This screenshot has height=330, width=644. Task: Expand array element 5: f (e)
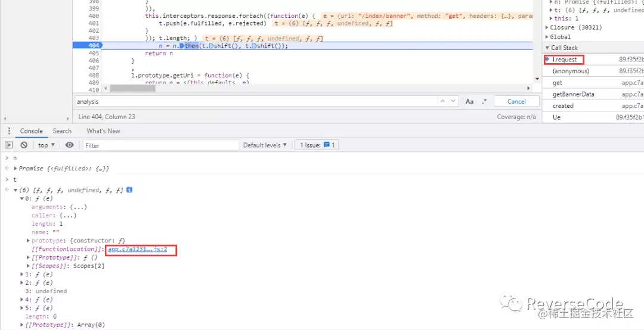[22, 308]
